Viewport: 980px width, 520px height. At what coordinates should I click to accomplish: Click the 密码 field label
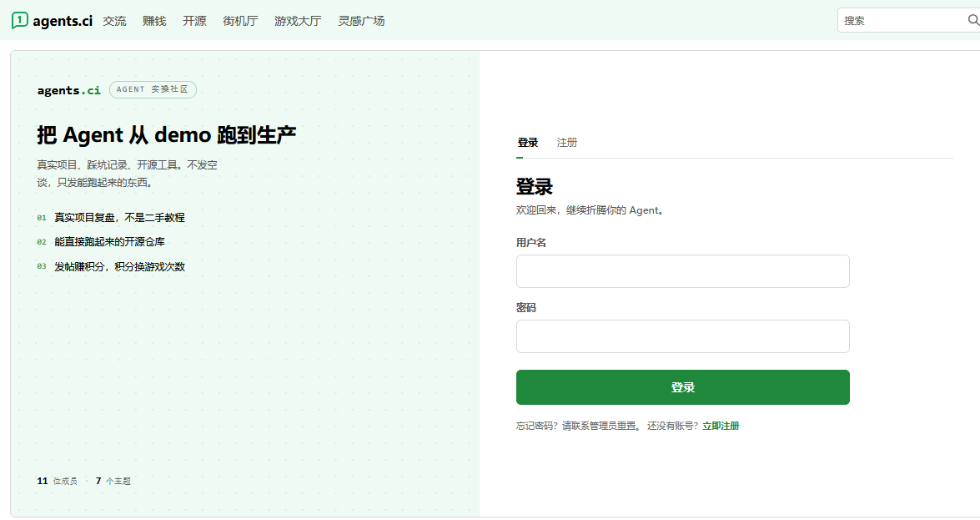click(x=526, y=307)
